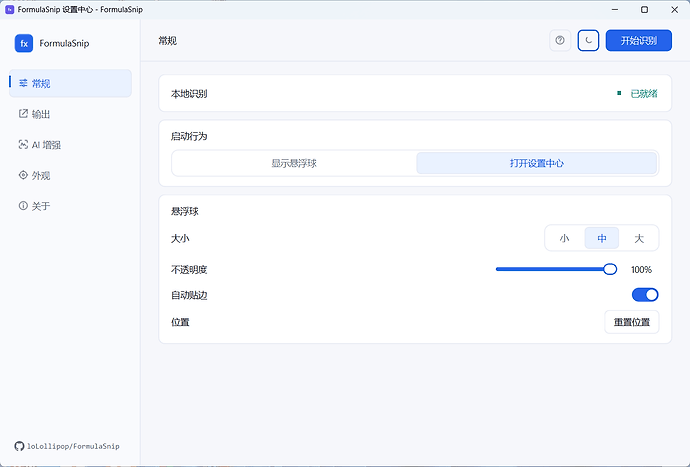Click the 启动行为 heading
The height and width of the screenshot is (467, 690).
click(x=189, y=136)
